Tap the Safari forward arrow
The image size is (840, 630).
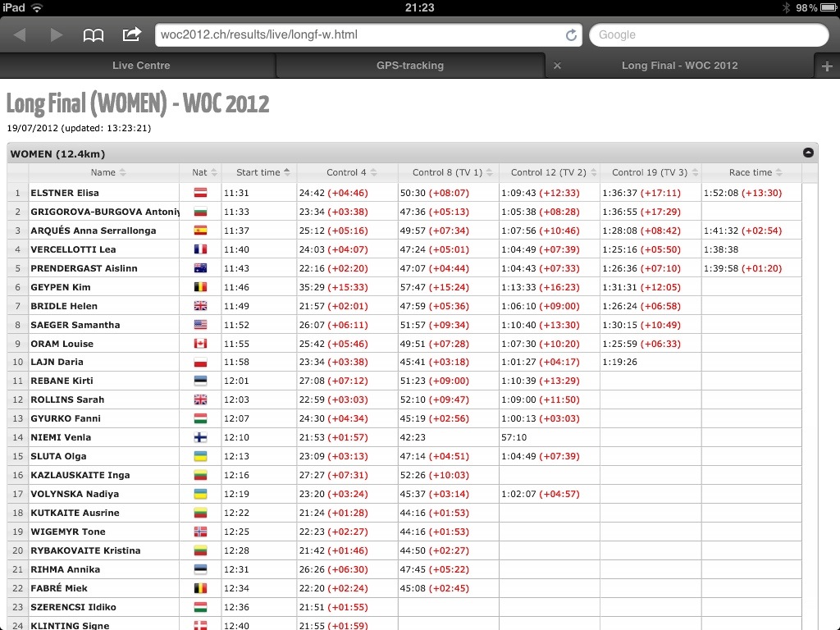point(57,35)
